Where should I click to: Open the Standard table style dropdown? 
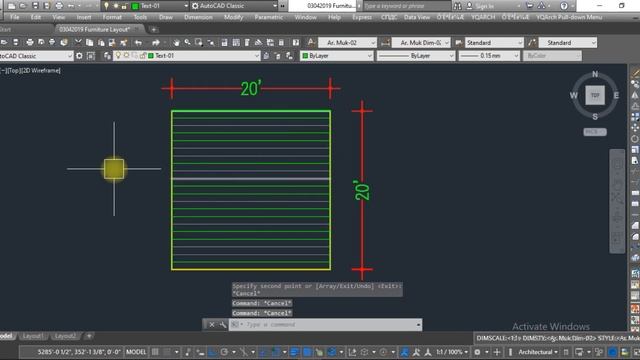(494, 42)
